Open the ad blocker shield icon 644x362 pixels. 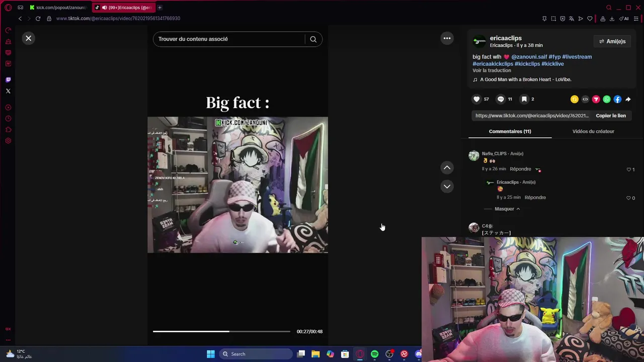(x=562, y=19)
